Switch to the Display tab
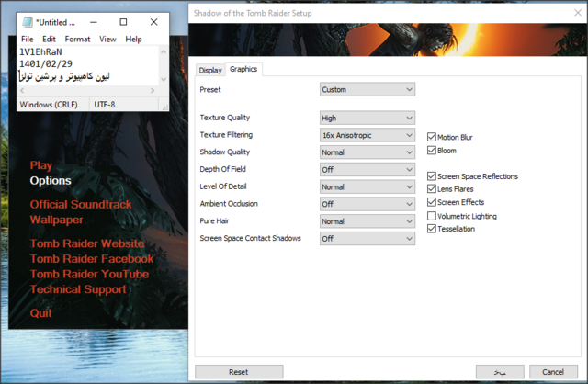This screenshot has height=384, width=588. click(210, 70)
